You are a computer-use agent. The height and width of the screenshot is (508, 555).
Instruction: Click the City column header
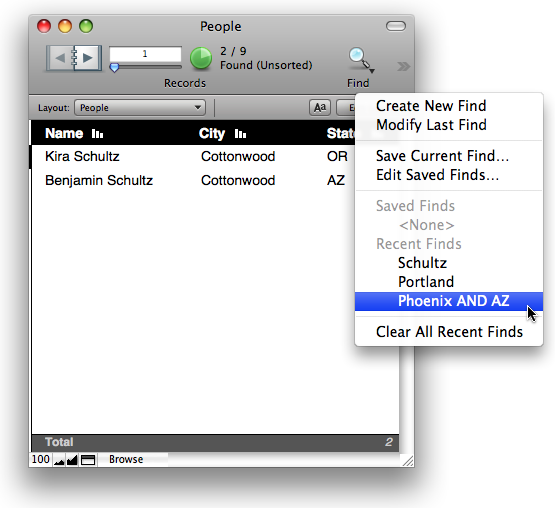click(x=212, y=133)
